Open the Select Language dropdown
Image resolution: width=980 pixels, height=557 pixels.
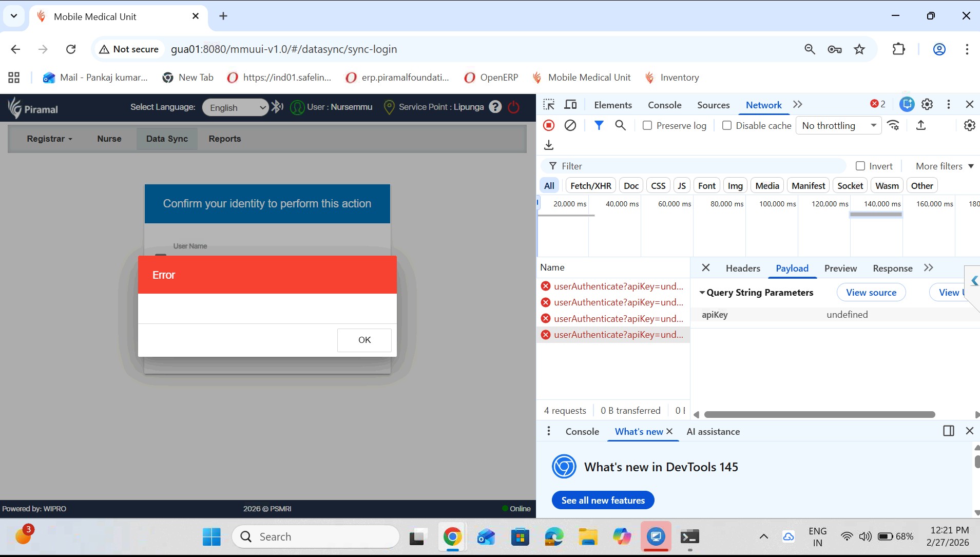pyautogui.click(x=235, y=108)
